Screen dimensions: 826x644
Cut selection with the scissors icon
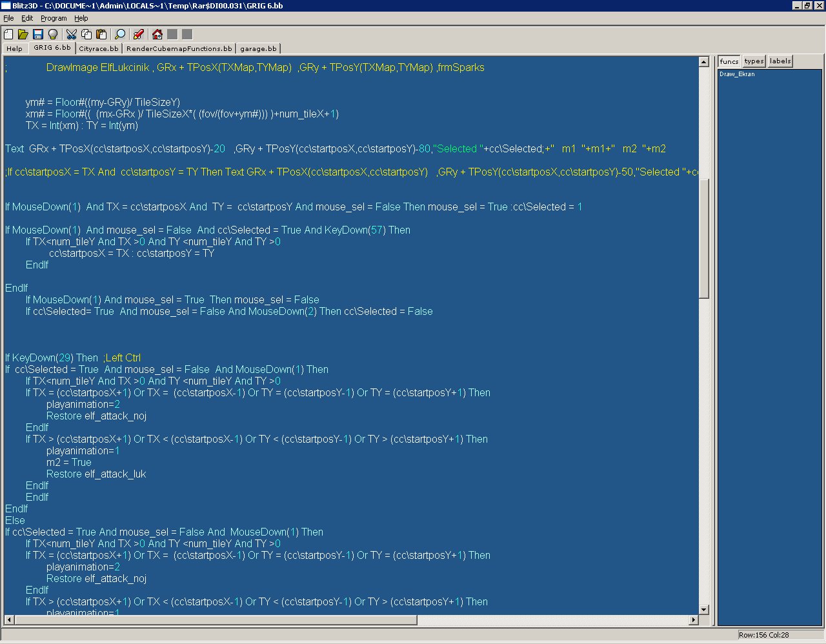point(72,34)
